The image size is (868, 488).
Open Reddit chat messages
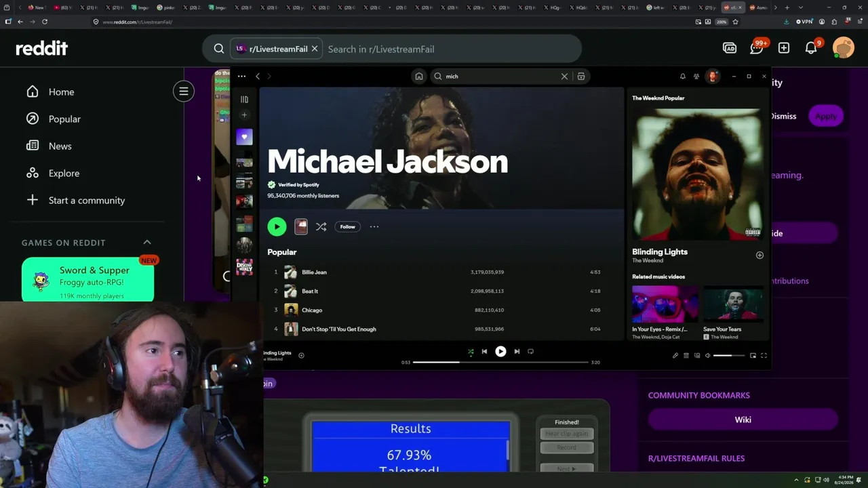point(757,48)
